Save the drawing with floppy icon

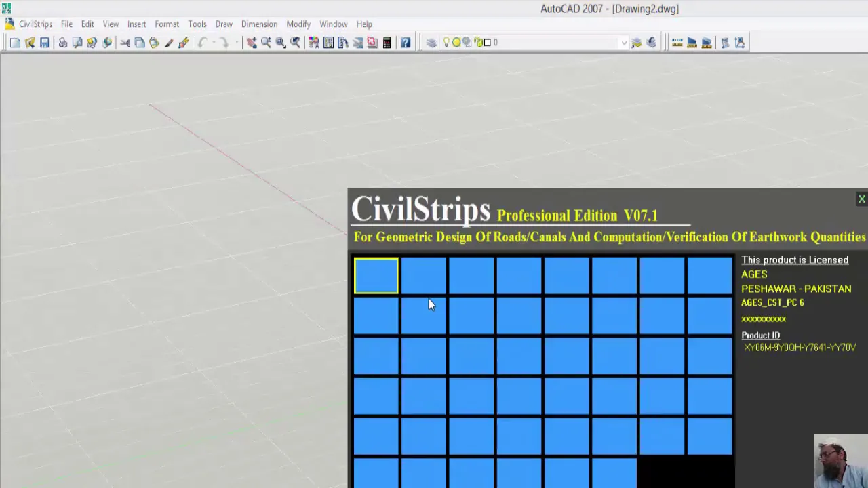click(44, 43)
